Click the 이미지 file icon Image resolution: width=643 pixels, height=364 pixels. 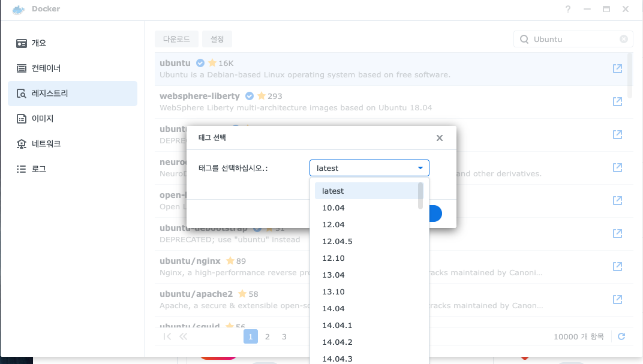pyautogui.click(x=22, y=119)
